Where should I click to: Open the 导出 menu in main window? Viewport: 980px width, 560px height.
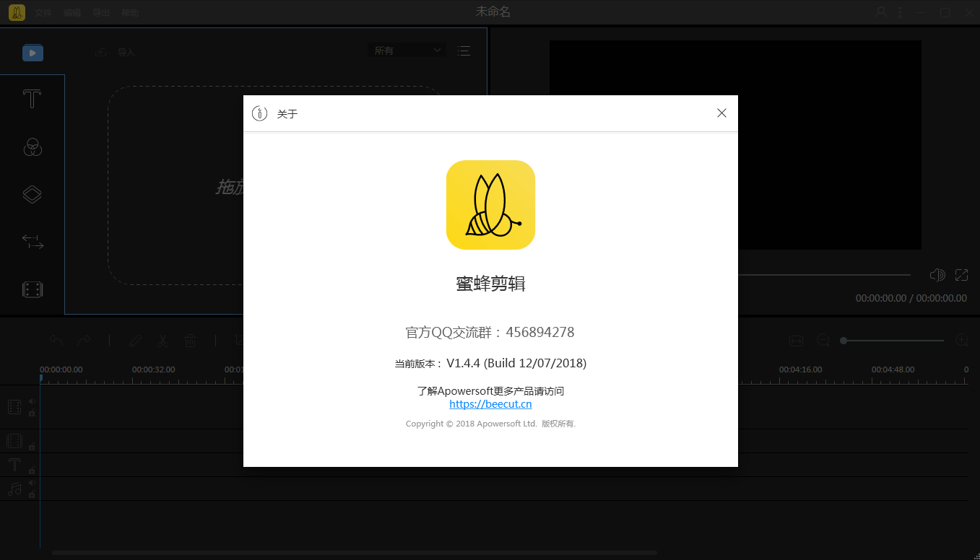(101, 13)
